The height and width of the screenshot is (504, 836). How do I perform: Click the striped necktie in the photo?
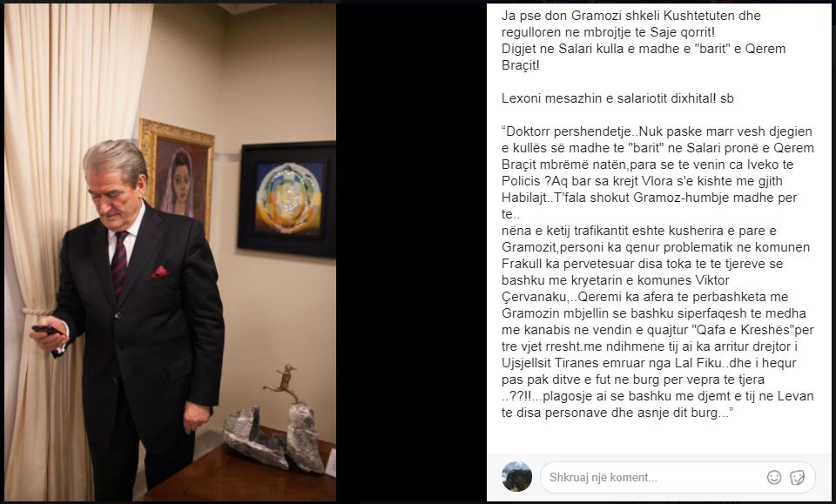tap(118, 262)
